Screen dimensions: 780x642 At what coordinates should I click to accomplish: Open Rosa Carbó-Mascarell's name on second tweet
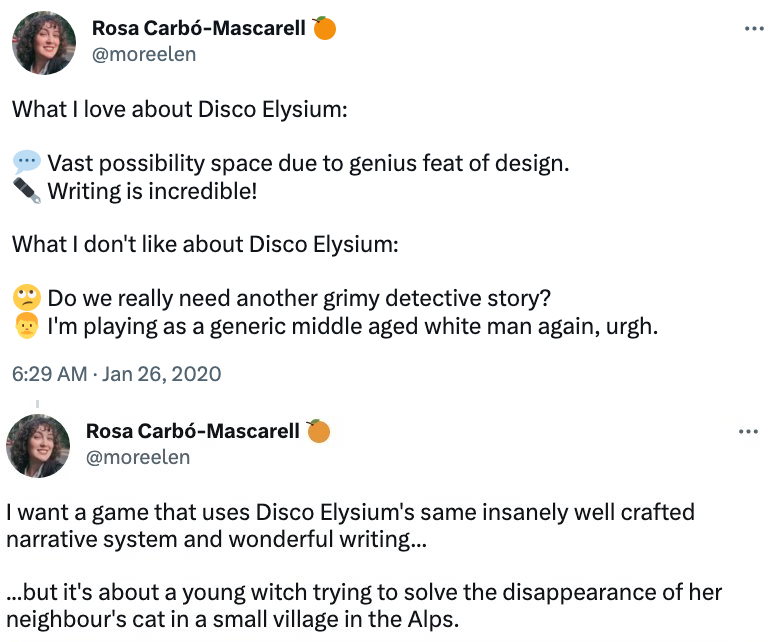tap(193, 431)
